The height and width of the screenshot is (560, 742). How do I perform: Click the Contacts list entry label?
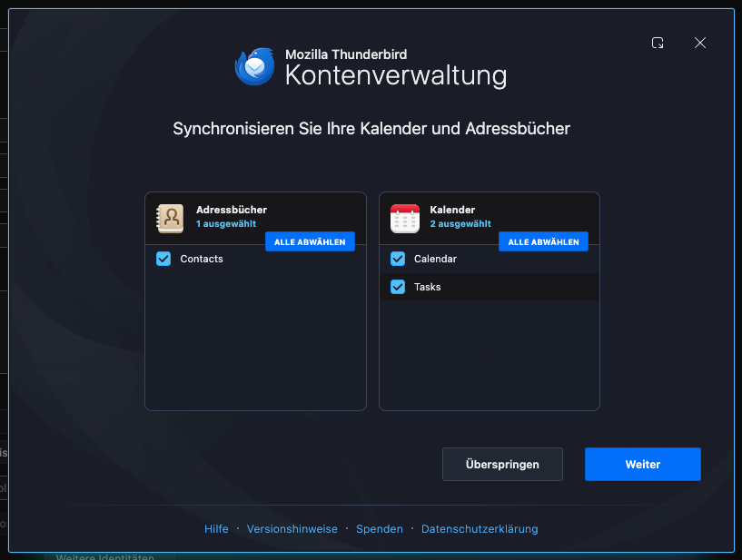coord(202,259)
